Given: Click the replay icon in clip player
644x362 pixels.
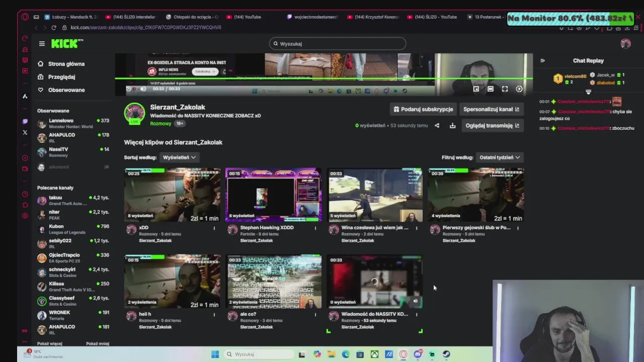Looking at the screenshot, I should (129, 89).
